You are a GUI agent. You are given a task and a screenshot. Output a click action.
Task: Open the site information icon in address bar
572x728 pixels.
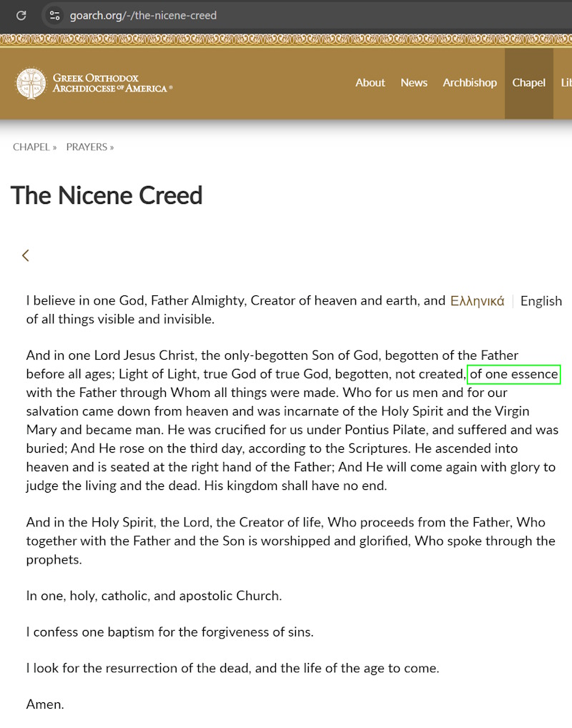tap(54, 15)
